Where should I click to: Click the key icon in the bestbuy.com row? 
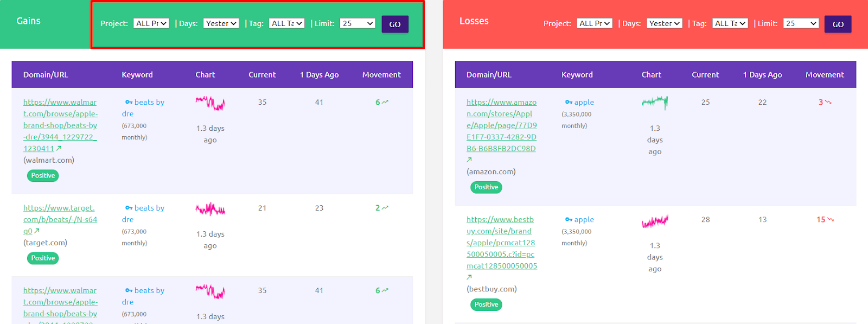pyautogui.click(x=569, y=219)
